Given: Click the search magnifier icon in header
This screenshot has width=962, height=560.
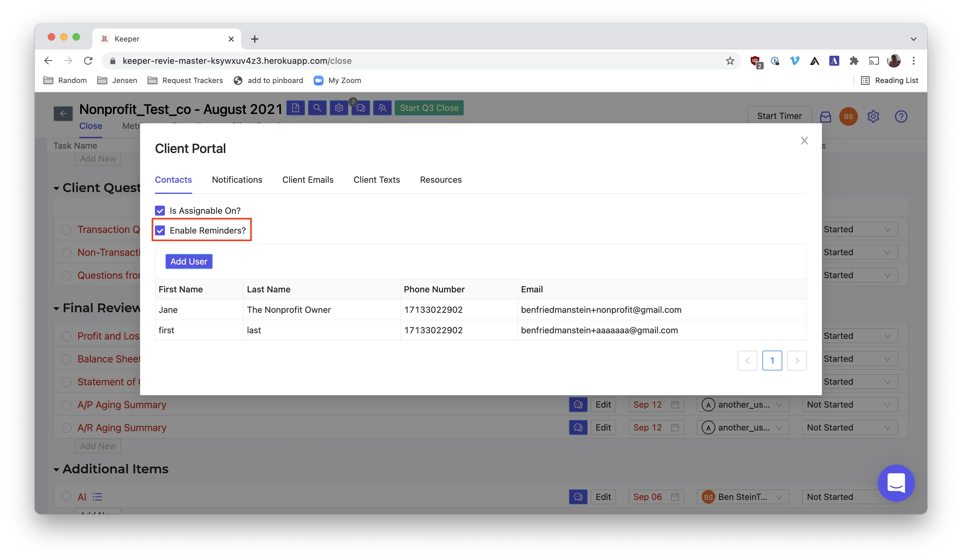Looking at the screenshot, I should 317,108.
